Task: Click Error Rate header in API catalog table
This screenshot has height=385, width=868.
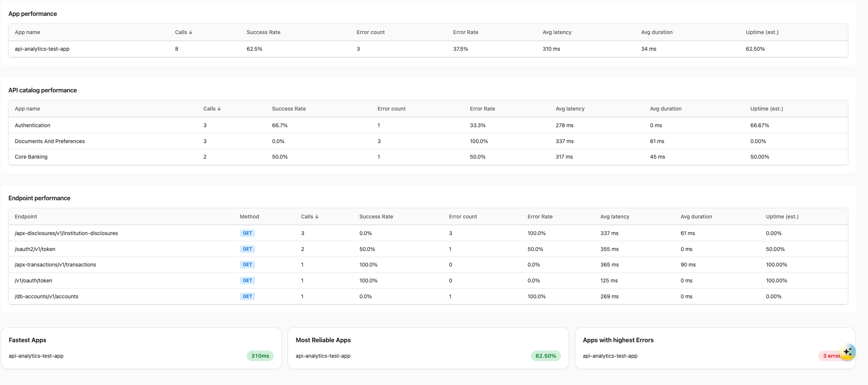Action: pos(482,109)
